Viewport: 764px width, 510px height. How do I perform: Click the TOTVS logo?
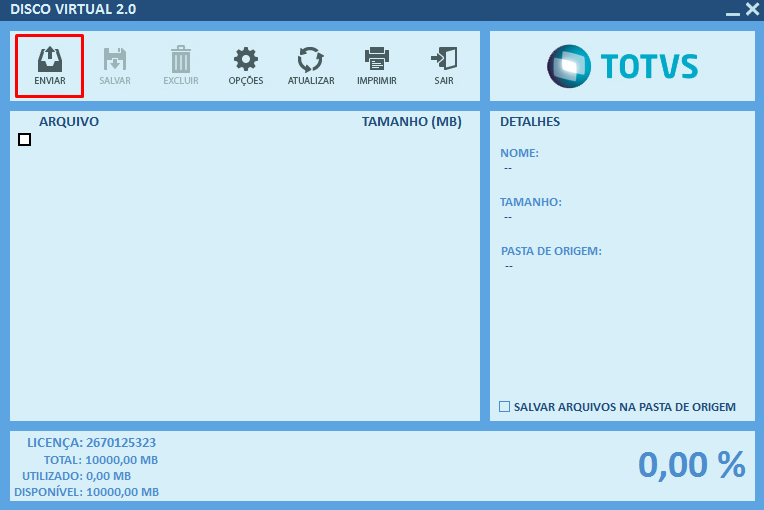pyautogui.click(x=622, y=66)
